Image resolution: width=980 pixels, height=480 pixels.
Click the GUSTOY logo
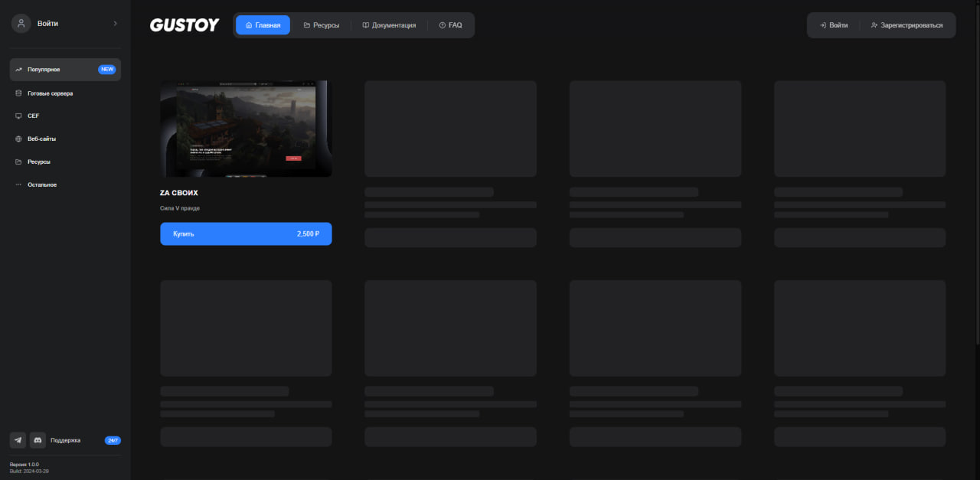[185, 25]
